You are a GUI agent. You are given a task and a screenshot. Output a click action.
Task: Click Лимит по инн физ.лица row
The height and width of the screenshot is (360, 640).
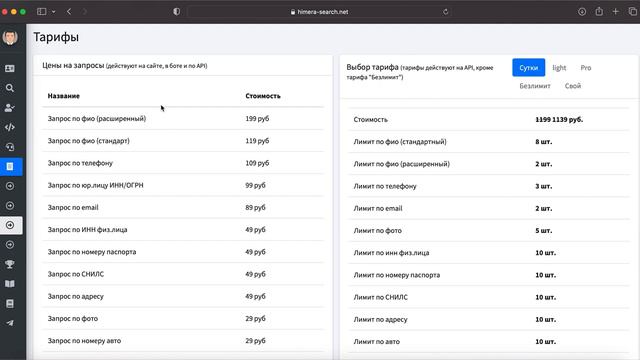[489, 253]
